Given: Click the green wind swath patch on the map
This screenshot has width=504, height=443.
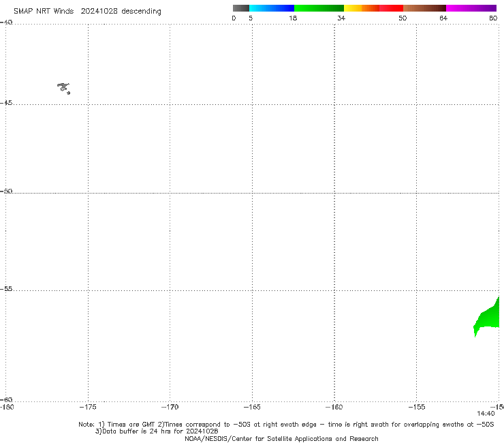Looking at the screenshot, I should click(489, 318).
